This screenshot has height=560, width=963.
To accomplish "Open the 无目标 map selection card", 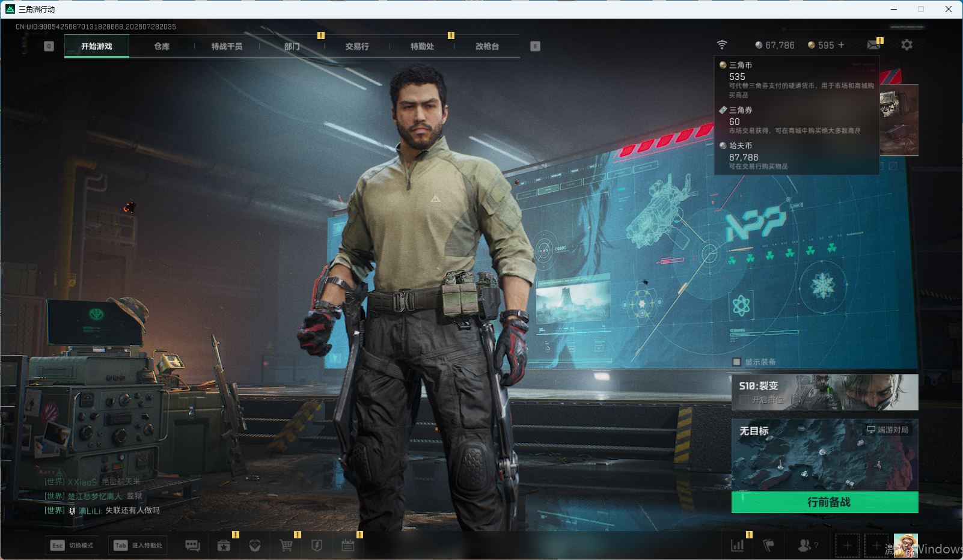I will click(825, 455).
